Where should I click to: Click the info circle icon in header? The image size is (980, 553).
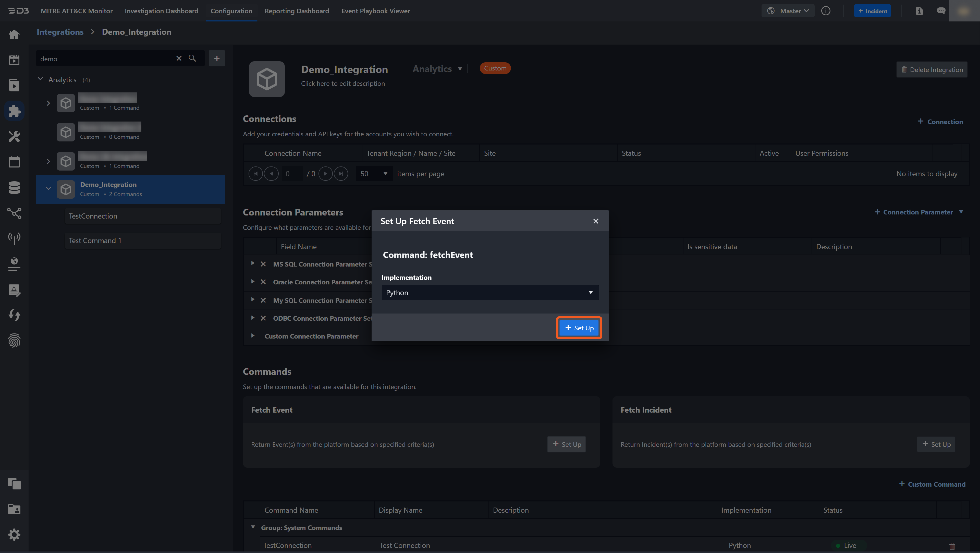(x=826, y=11)
